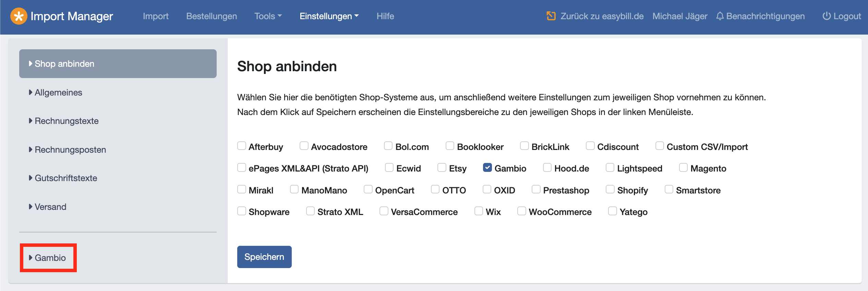Enable the WooCommerce checkbox
The image size is (868, 291).
(x=522, y=211)
